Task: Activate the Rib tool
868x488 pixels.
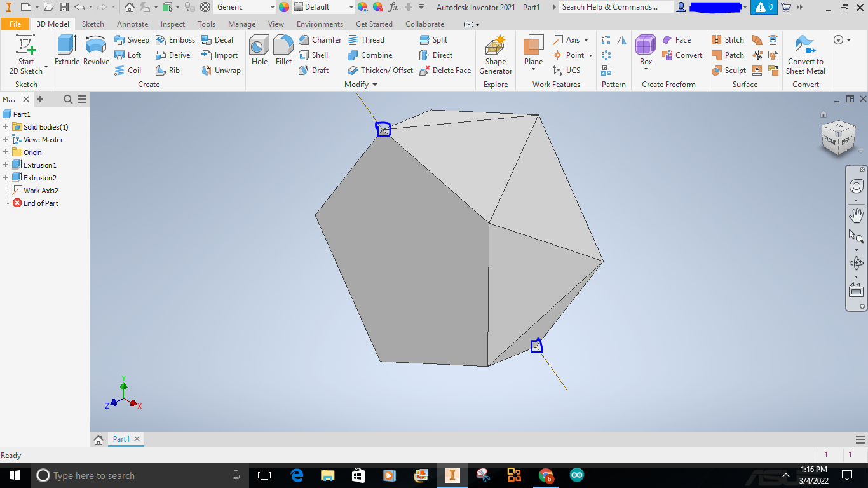Action: pos(168,70)
